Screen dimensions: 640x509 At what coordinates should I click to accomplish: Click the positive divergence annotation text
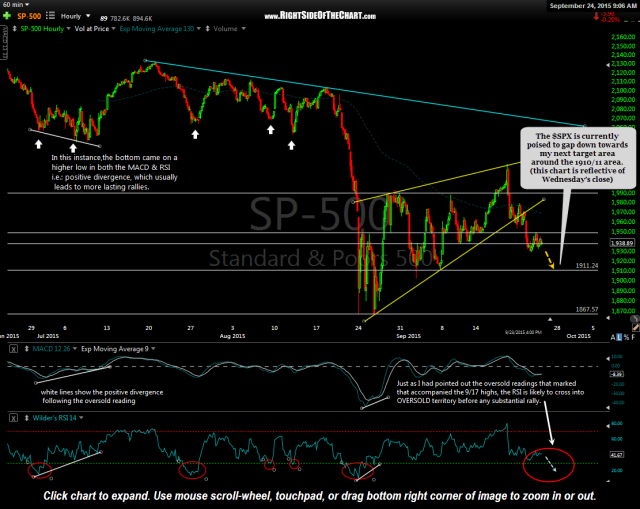[x=114, y=172]
